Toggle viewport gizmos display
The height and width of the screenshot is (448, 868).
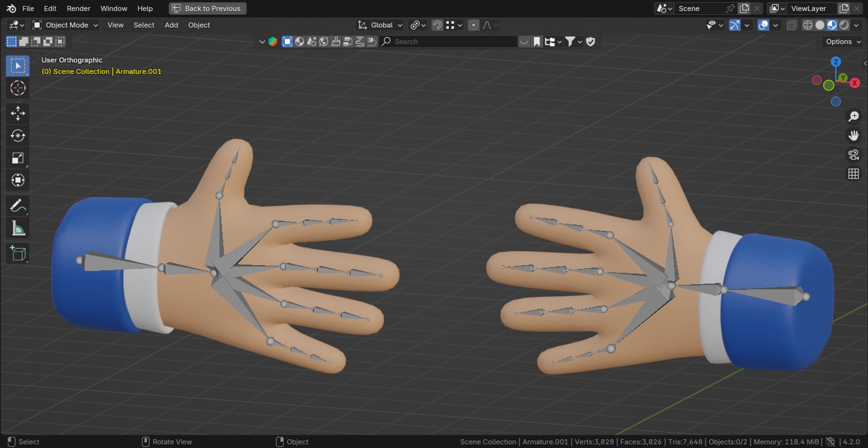pos(735,25)
